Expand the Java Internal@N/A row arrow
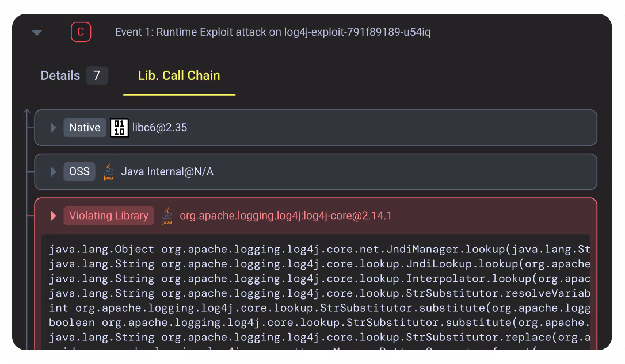This screenshot has height=364, width=625. pyautogui.click(x=53, y=171)
